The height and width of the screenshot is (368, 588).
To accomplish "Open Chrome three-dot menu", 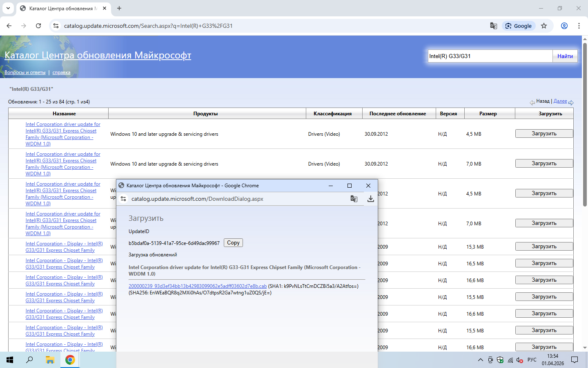I will coord(579,26).
